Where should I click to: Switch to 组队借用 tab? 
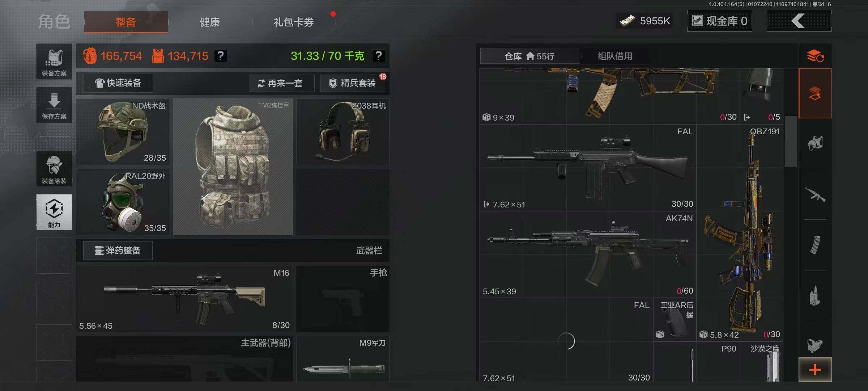click(615, 56)
